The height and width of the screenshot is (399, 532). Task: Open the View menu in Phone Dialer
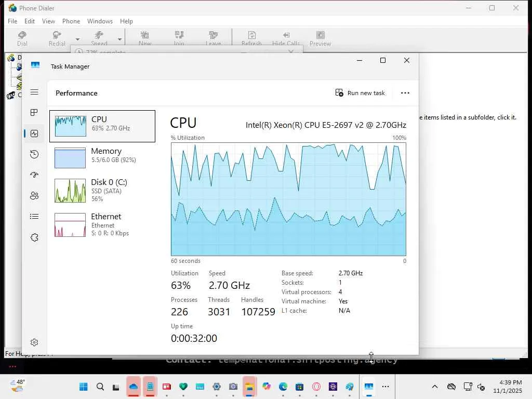click(x=48, y=21)
